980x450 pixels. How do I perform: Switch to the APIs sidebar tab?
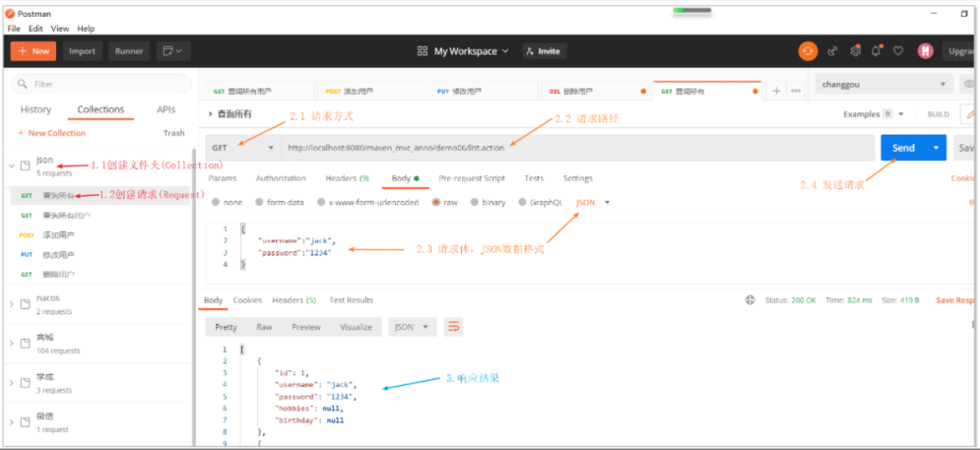165,109
